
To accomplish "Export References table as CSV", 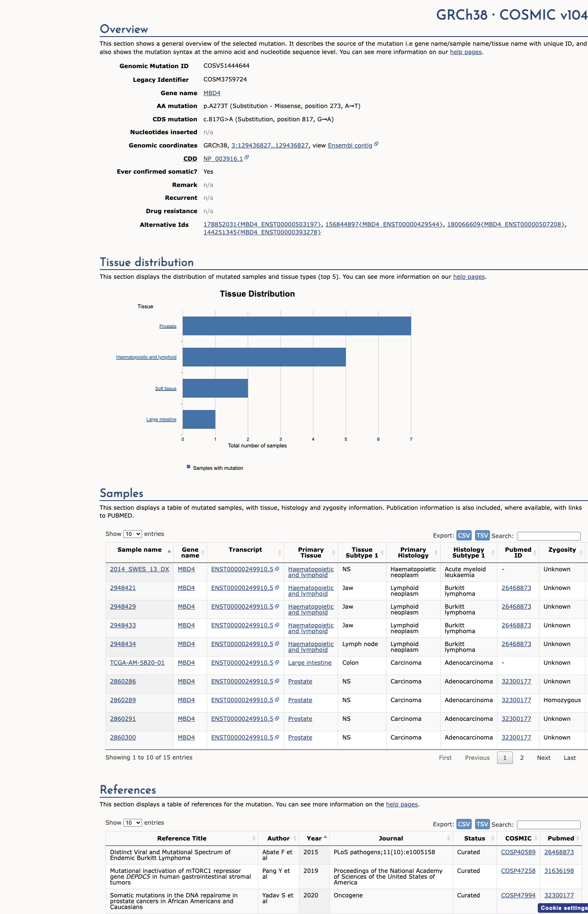I will tap(464, 824).
